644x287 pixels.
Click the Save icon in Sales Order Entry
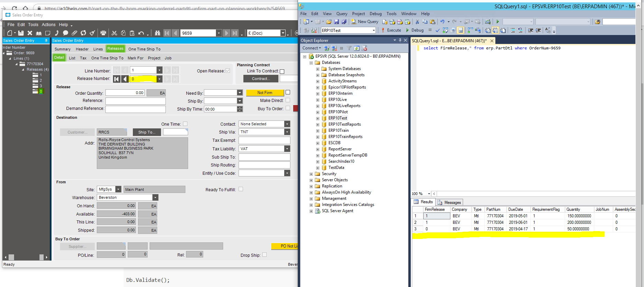click(21, 33)
